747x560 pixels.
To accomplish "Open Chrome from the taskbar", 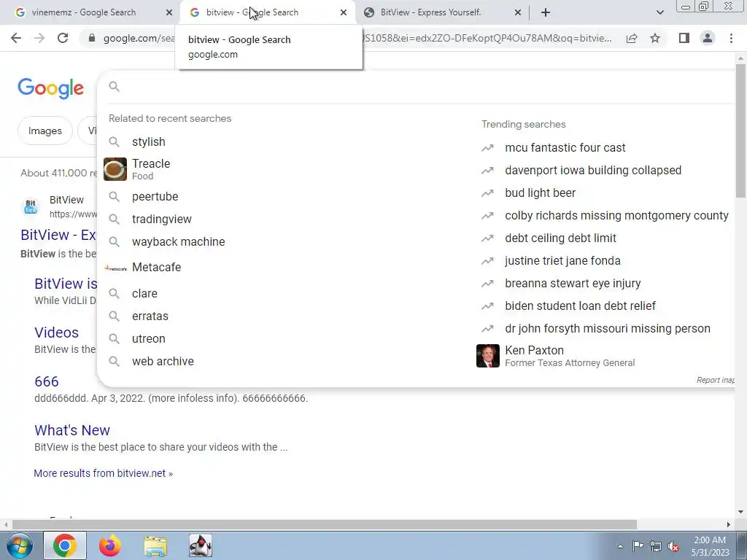I will click(x=65, y=545).
